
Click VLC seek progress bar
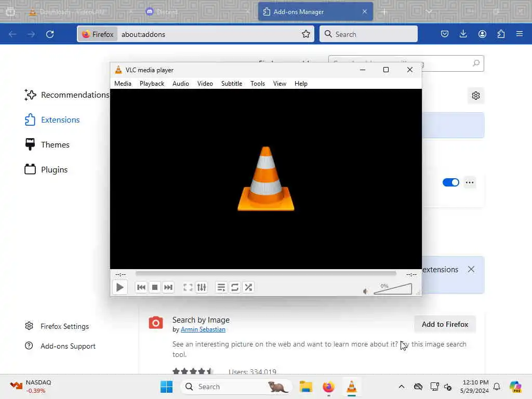(x=265, y=273)
